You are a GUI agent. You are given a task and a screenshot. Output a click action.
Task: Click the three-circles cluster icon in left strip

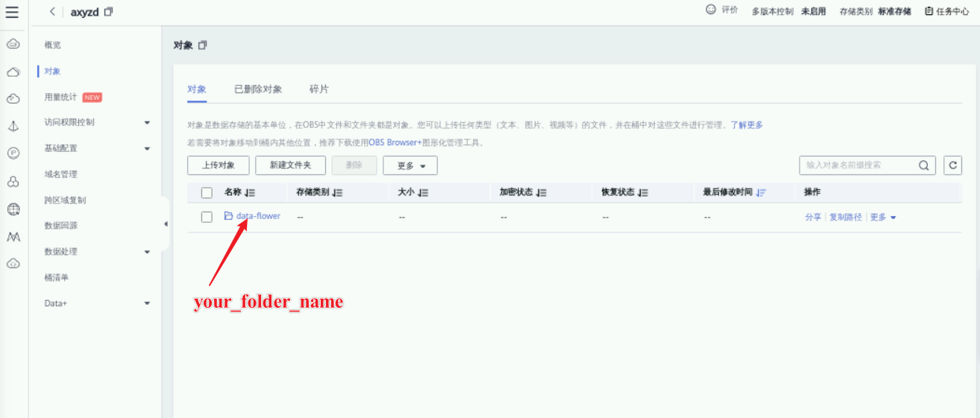(x=13, y=182)
